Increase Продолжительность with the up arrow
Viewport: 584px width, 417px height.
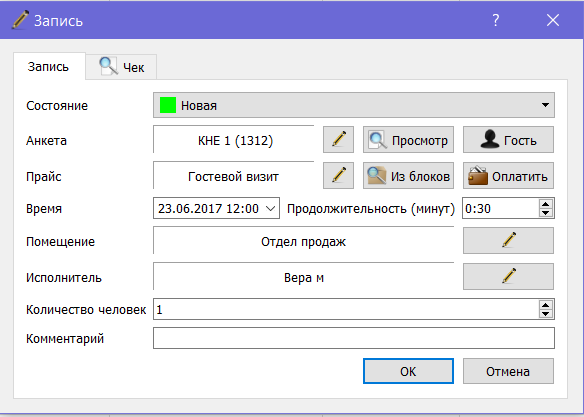[x=546, y=204]
